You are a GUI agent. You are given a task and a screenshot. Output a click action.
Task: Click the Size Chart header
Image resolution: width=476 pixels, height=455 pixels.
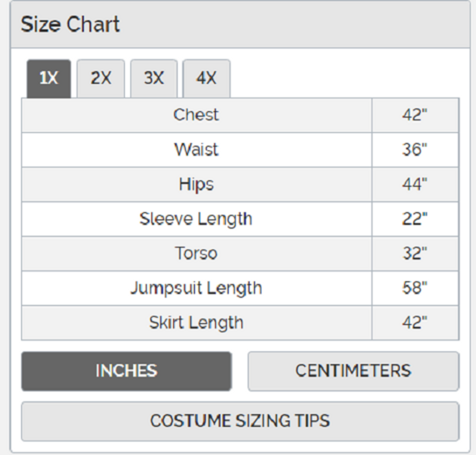pyautogui.click(x=70, y=25)
